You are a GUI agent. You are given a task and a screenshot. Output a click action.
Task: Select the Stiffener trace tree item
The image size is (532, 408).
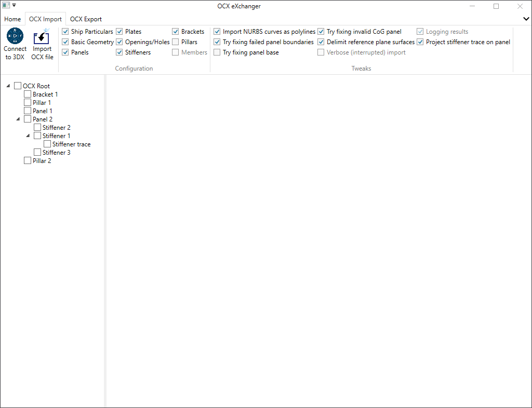[x=71, y=144]
